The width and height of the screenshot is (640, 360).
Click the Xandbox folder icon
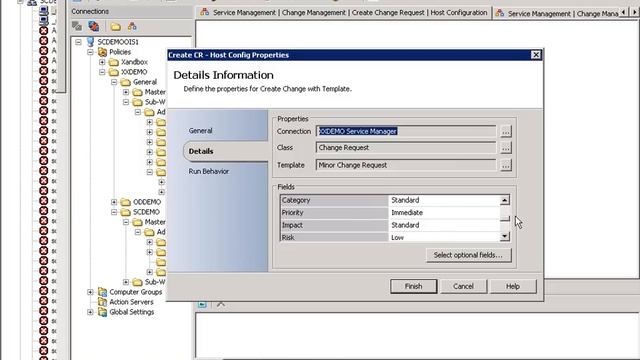click(x=114, y=62)
